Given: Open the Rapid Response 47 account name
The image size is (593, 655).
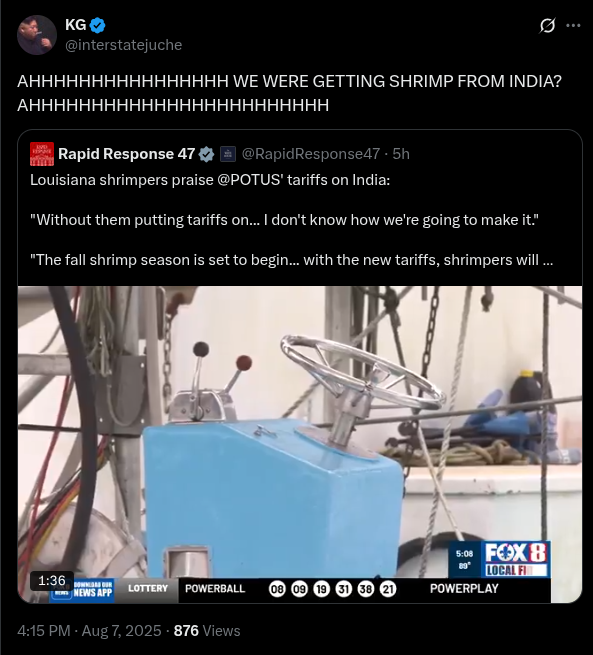Looking at the screenshot, I should tap(127, 154).
